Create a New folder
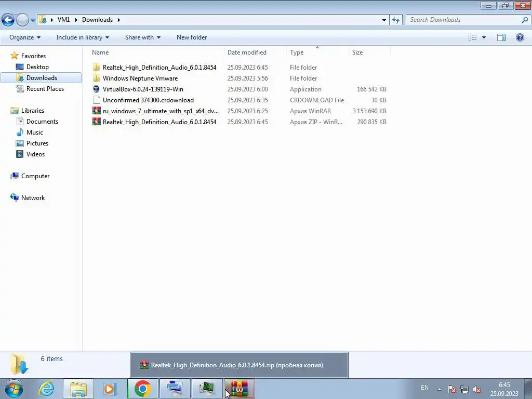Viewport: 532px width, 399px height. pos(192,37)
